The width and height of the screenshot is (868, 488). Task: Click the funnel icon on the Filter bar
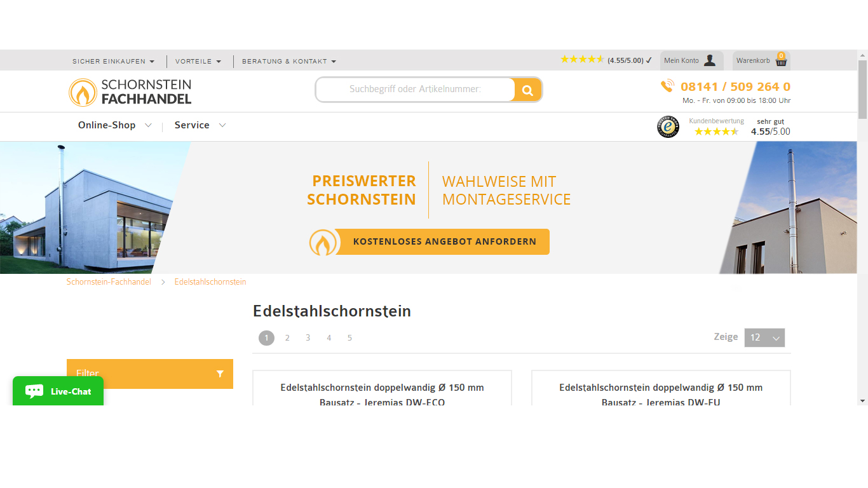click(x=220, y=374)
